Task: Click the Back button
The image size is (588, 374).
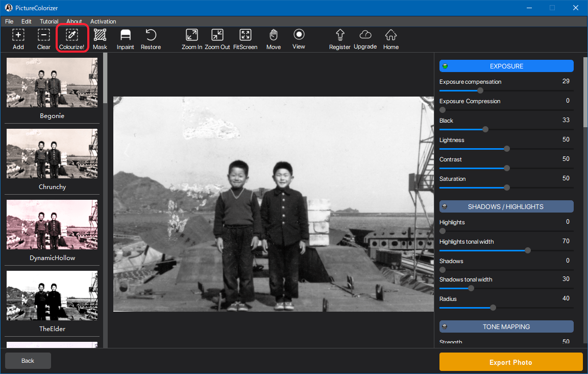Action: [28, 361]
